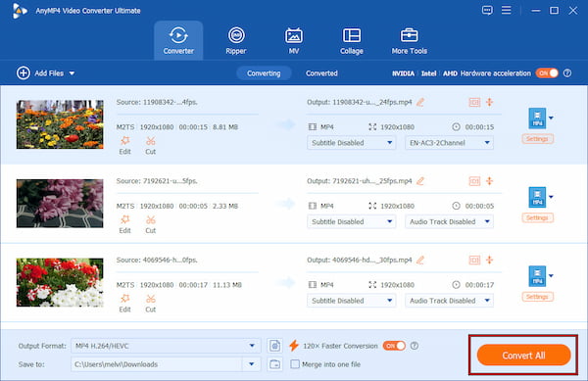Click the lightning bolt icon
Image resolution: width=588 pixels, height=381 pixels.
(x=294, y=346)
